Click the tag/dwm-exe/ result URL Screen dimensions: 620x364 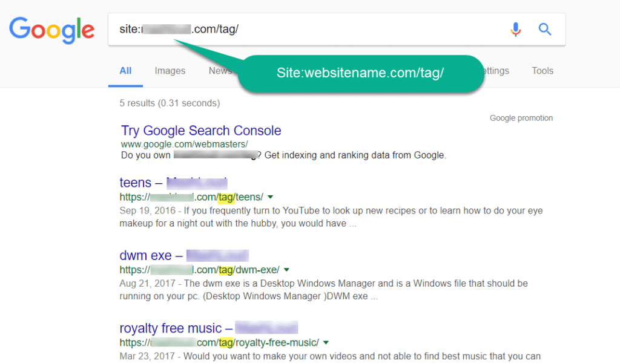[x=199, y=270]
